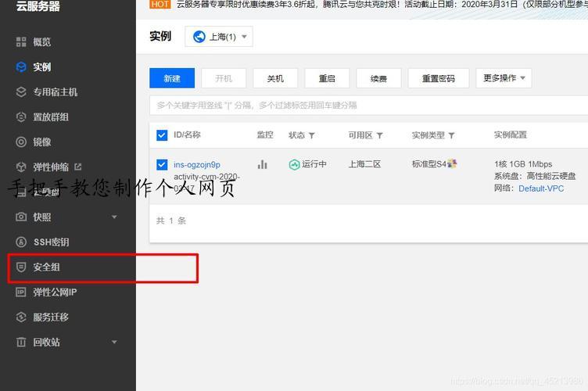The height and width of the screenshot is (391, 588).
Task: Click the HOT promotion banner
Action: click(160, 4)
